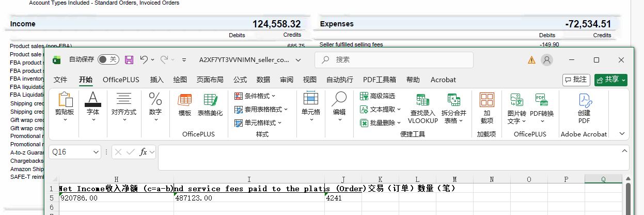Viewport: 644px width, 215px height.
Task: Click the Undo arrow icon
Action: [144, 60]
